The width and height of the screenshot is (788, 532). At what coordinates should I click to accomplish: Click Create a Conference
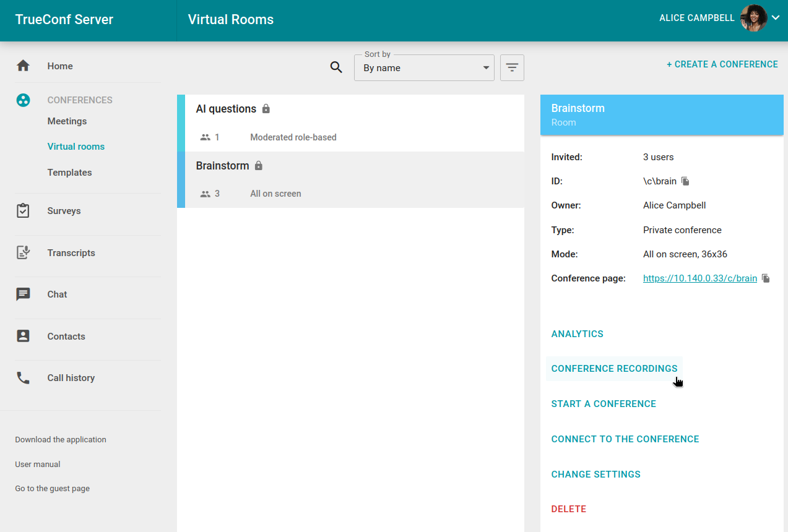click(x=722, y=64)
